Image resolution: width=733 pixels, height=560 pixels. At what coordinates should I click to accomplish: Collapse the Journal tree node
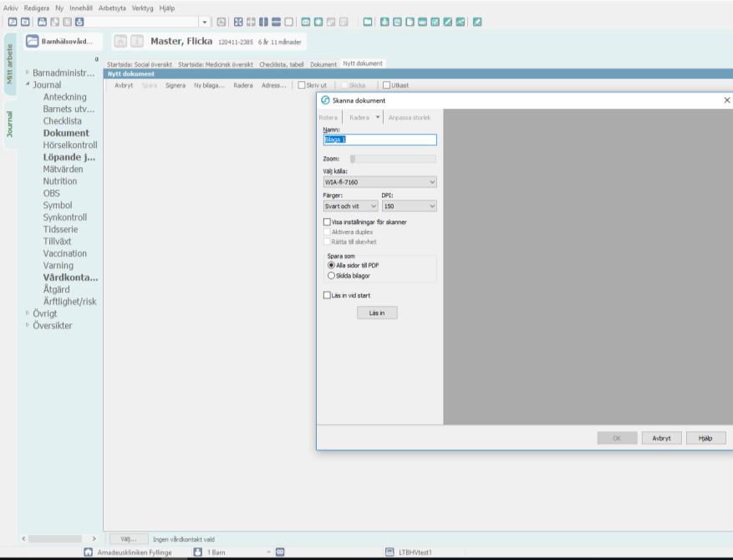pyautogui.click(x=27, y=84)
